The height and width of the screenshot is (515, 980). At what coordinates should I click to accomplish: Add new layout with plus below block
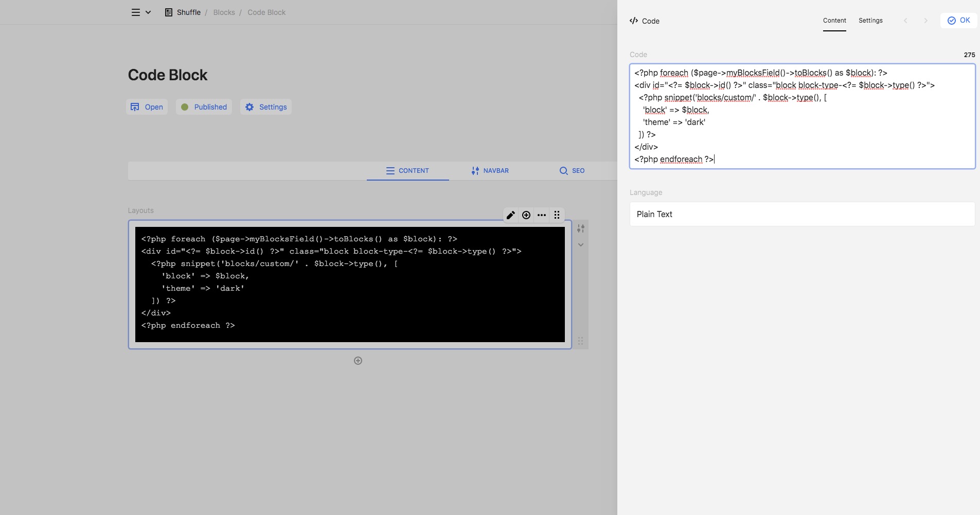pyautogui.click(x=358, y=361)
